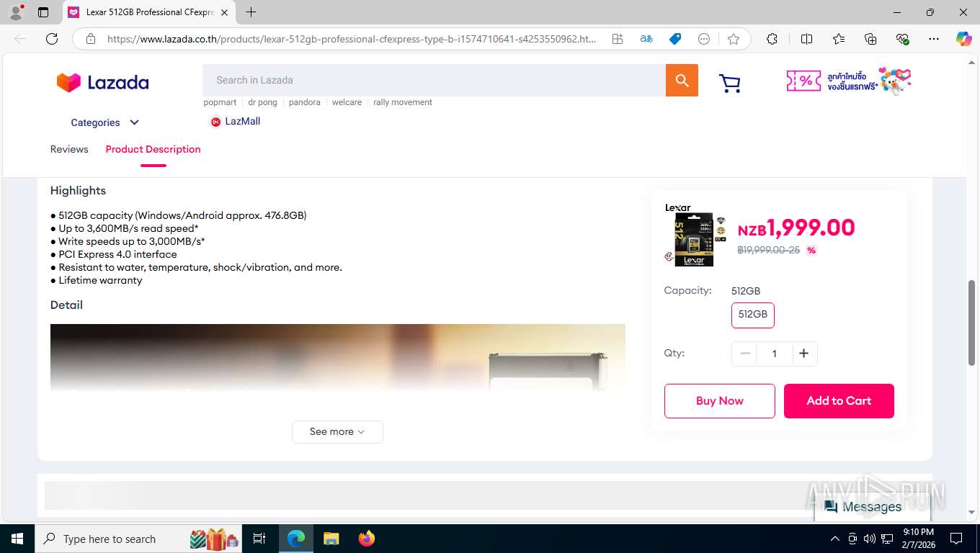Add this page to favorites star
The image size is (980, 553).
point(734,39)
